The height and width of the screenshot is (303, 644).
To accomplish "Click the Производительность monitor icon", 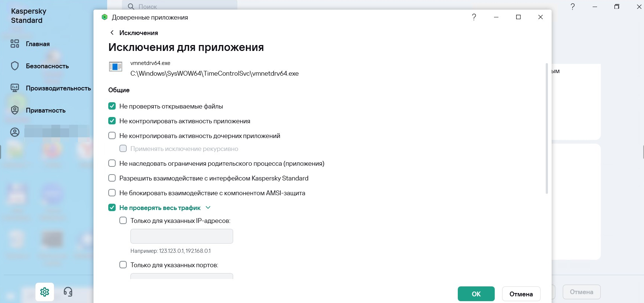I will point(15,88).
